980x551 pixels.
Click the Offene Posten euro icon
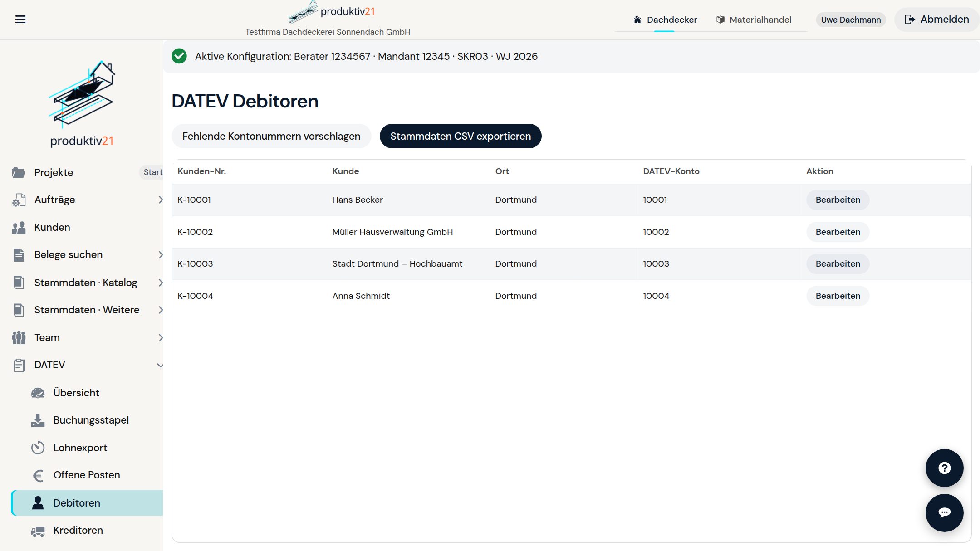(38, 475)
